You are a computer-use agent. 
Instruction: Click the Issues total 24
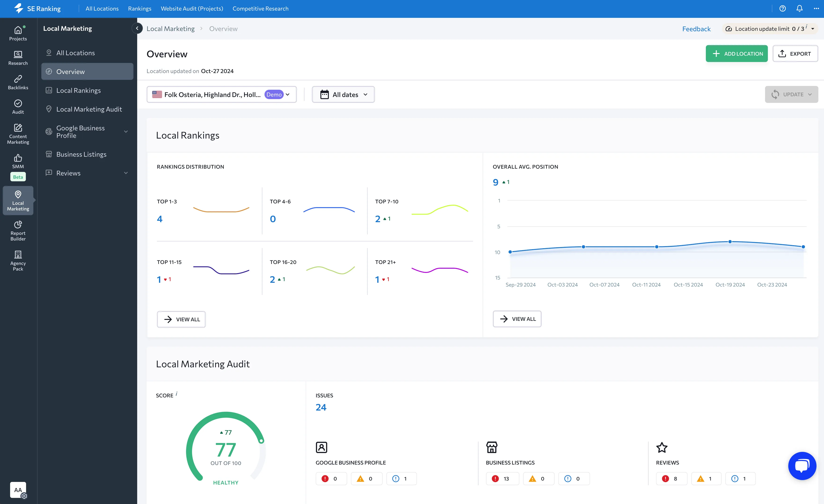point(321,407)
